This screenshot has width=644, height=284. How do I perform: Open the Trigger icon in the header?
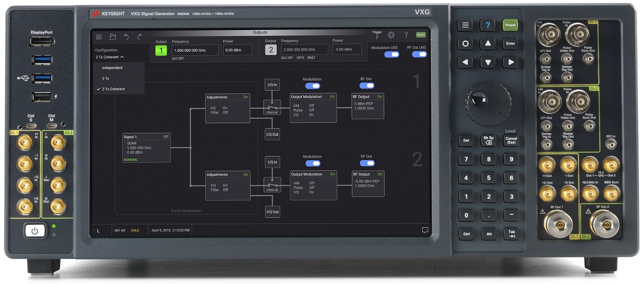[x=377, y=36]
